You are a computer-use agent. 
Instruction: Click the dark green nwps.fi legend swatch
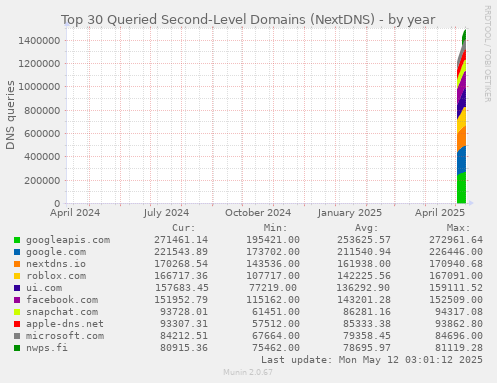tap(17, 348)
